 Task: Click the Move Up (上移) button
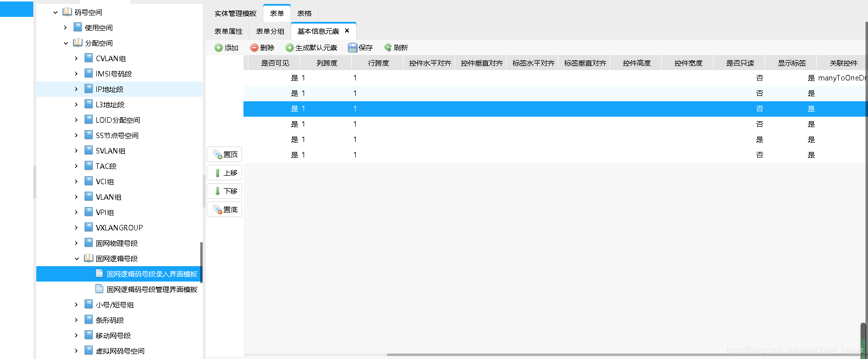pyautogui.click(x=225, y=173)
